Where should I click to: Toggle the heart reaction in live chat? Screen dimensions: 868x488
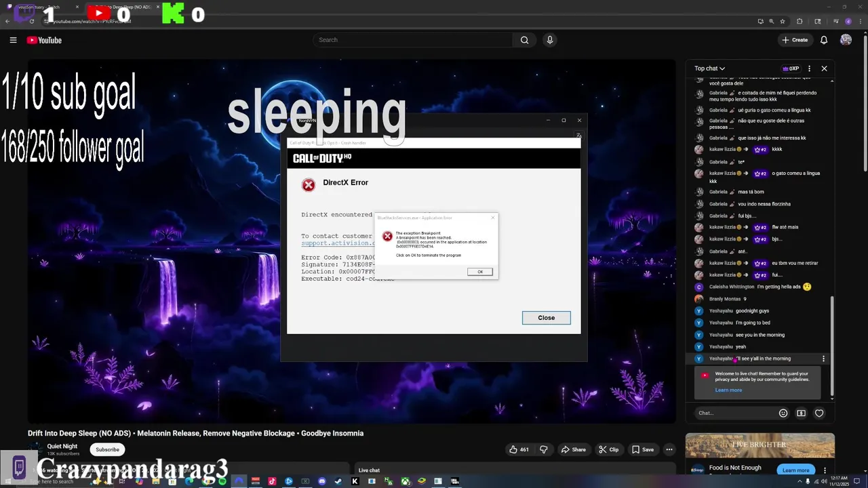click(819, 413)
